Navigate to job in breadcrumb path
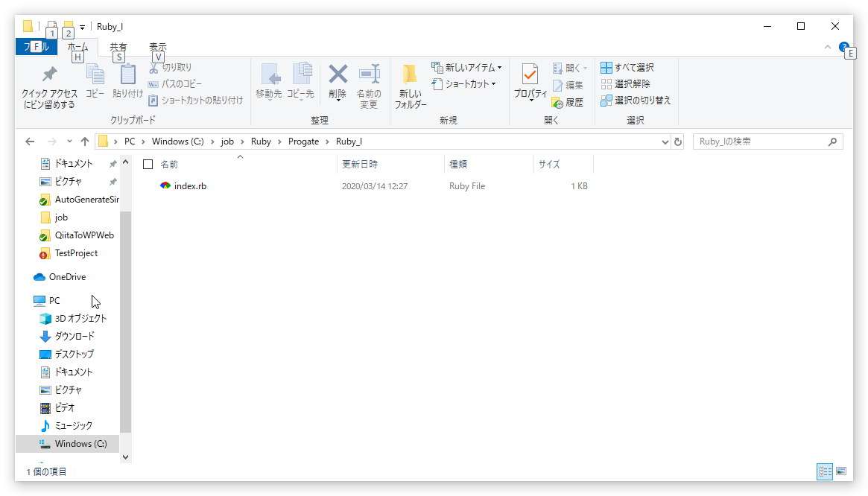The width and height of the screenshot is (868, 496). click(x=227, y=142)
